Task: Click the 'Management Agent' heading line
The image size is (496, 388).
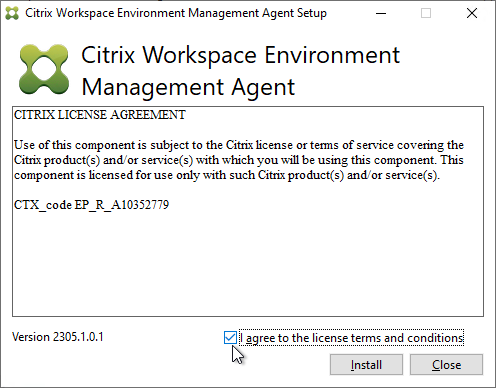Action: (x=188, y=87)
